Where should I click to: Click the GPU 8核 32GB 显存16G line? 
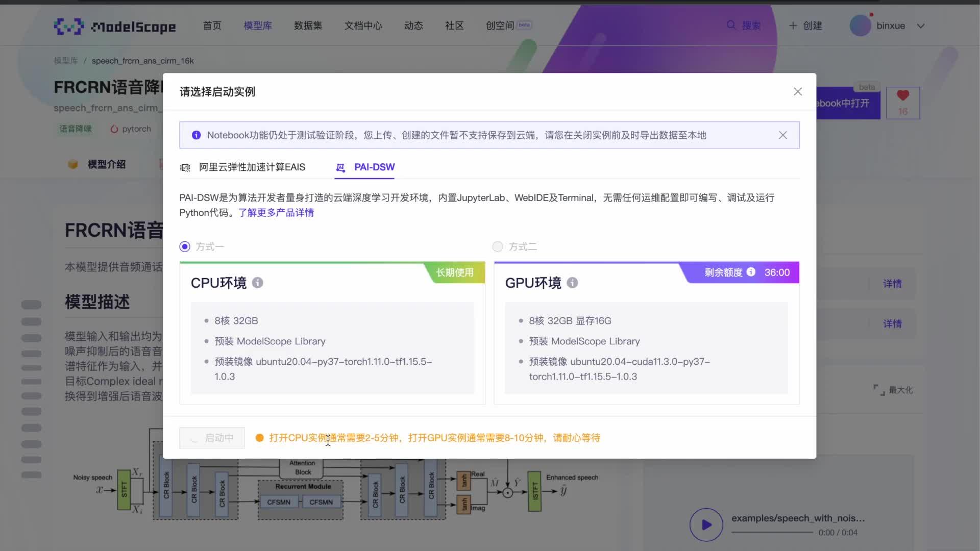[570, 321]
